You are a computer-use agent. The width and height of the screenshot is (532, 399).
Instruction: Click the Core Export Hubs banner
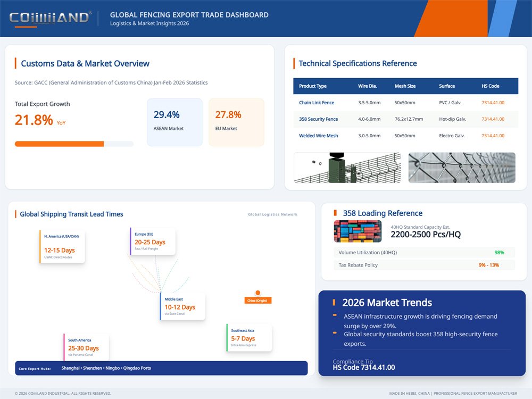tap(160, 368)
